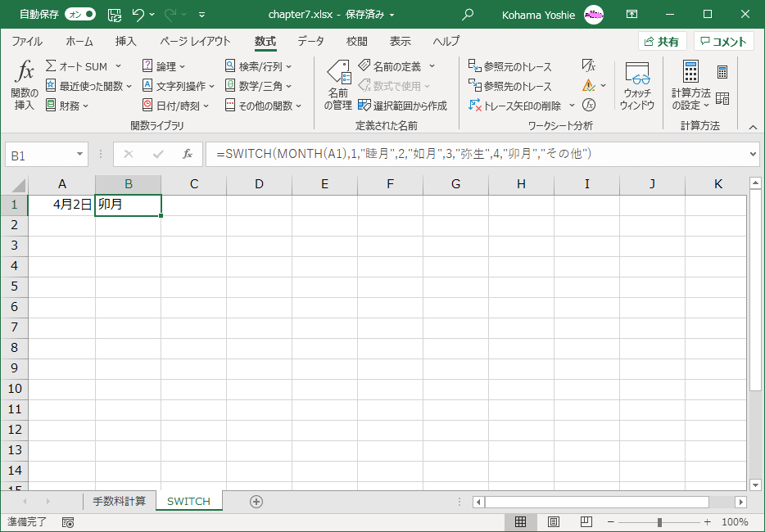
Task: Open Financial (財務) functions list
Action: pyautogui.click(x=67, y=106)
